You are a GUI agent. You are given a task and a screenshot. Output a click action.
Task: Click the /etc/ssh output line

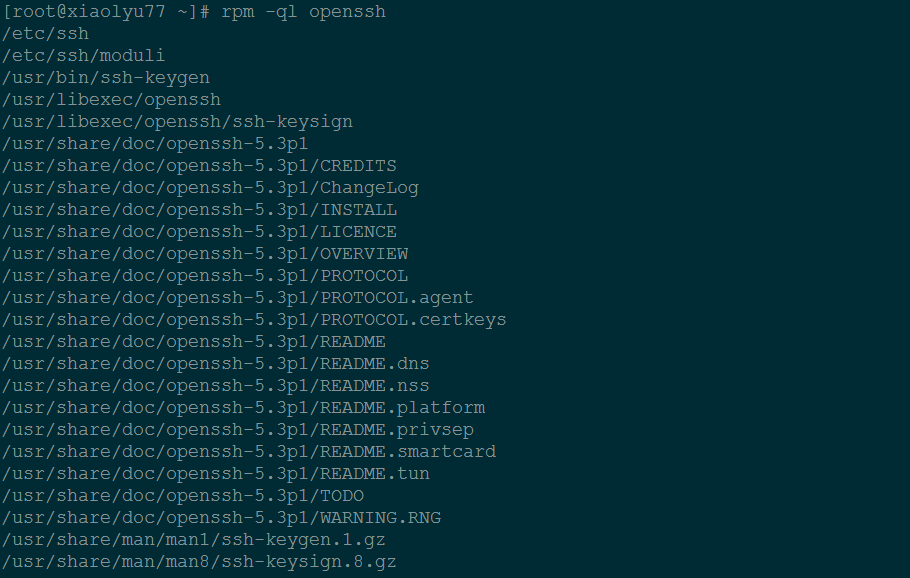tap(46, 34)
